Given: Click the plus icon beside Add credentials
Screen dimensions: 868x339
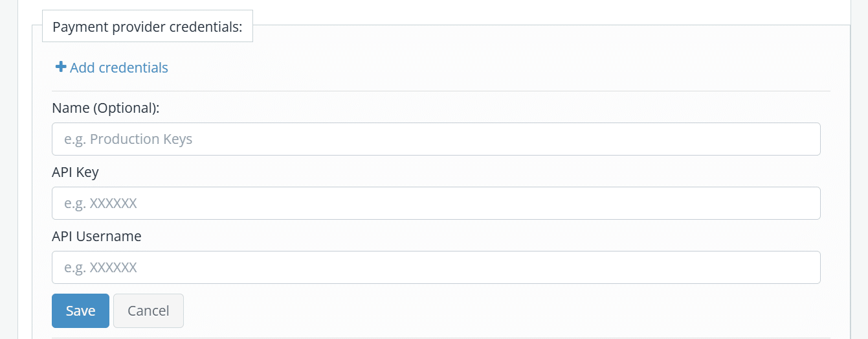Looking at the screenshot, I should click(x=61, y=67).
